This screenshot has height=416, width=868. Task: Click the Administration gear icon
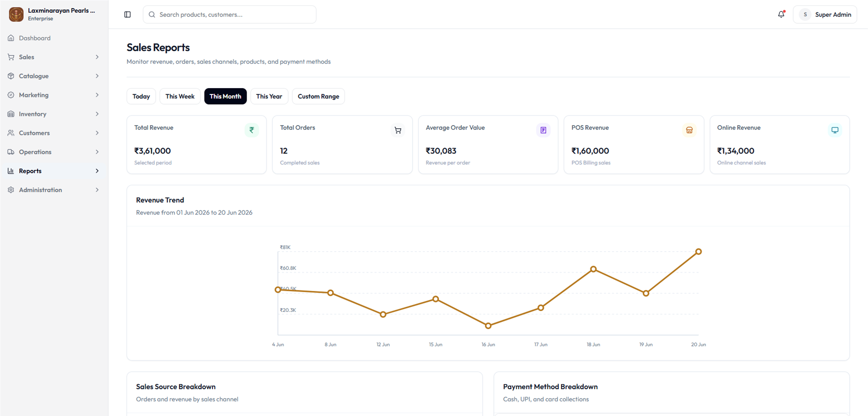tap(11, 190)
